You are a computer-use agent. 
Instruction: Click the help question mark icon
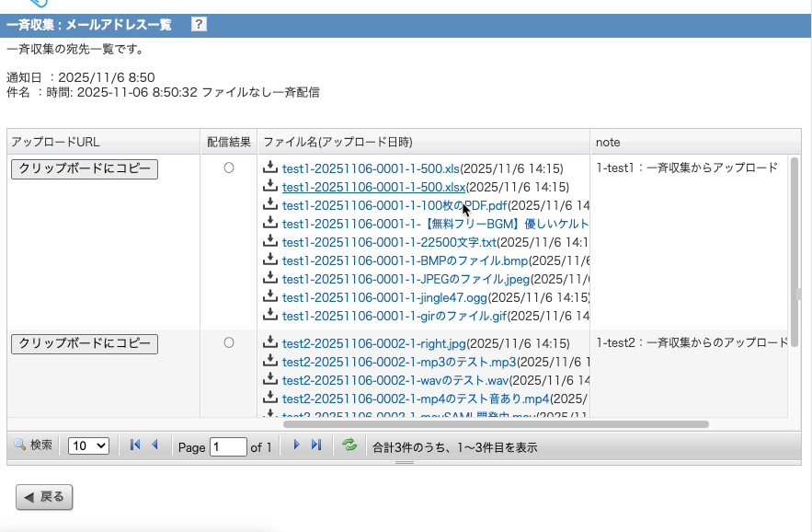199,25
